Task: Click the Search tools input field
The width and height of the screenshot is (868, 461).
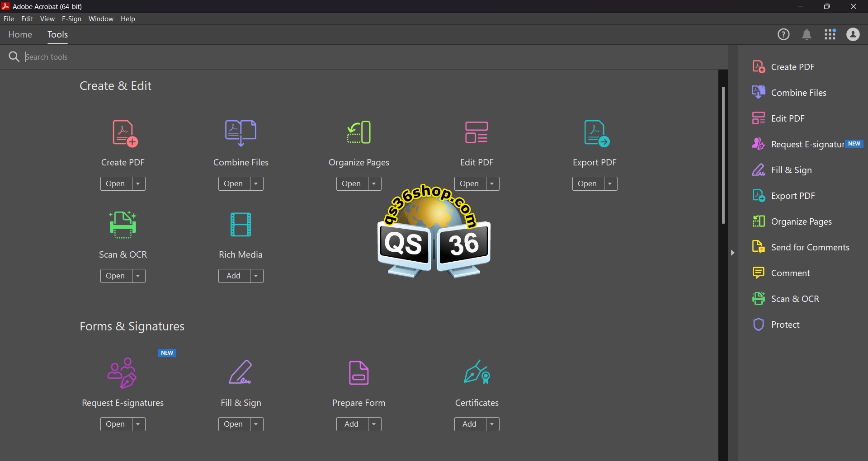Action: click(x=181, y=57)
